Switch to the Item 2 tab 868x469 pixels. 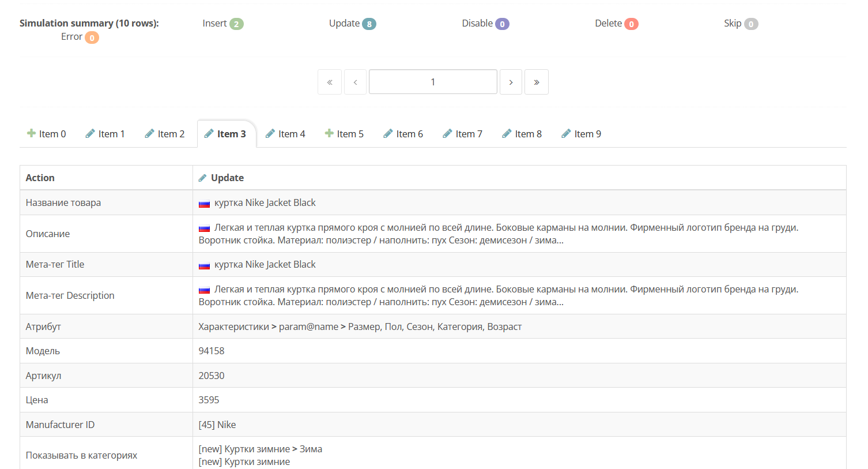[165, 134]
